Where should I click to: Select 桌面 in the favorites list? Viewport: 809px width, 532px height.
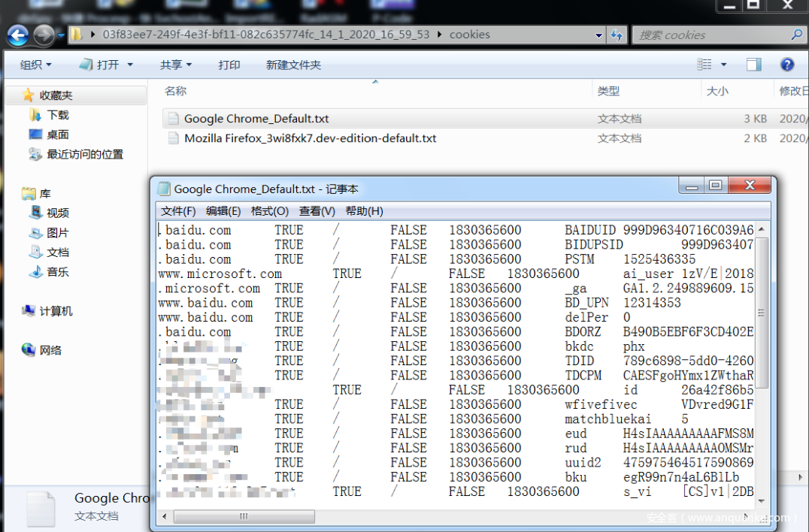pos(57,135)
